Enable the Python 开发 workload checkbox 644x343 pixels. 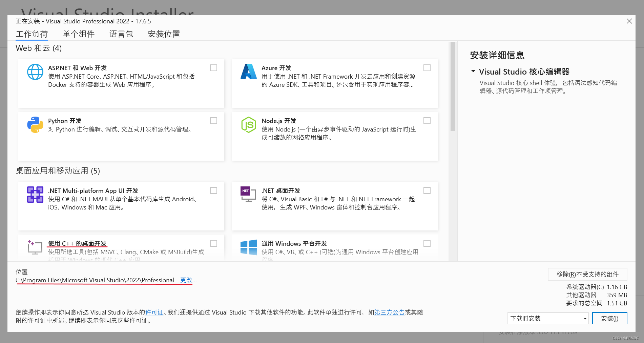[214, 121]
